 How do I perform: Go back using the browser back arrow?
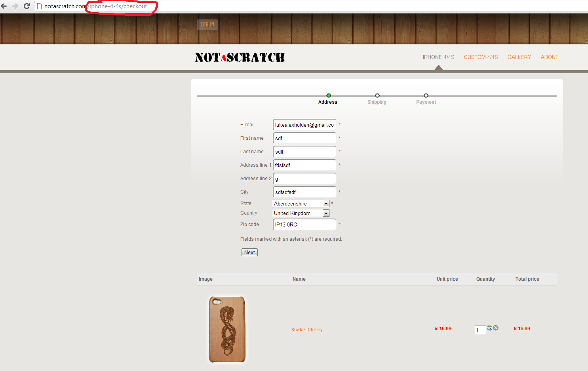coord(4,6)
